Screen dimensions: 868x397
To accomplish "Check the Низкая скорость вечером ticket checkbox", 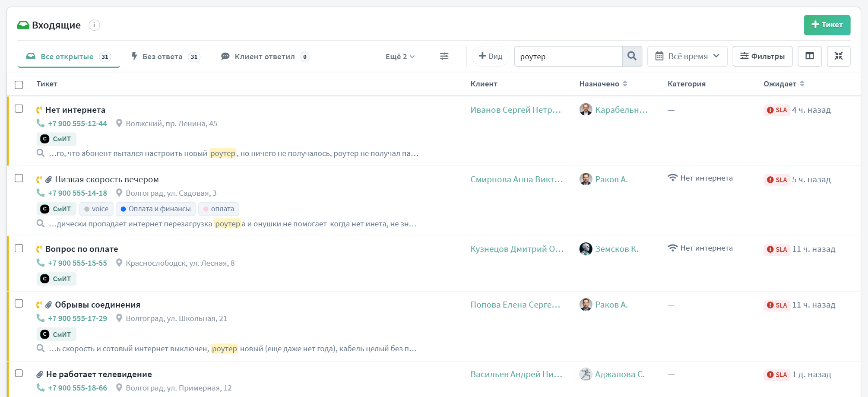I will [x=19, y=178].
